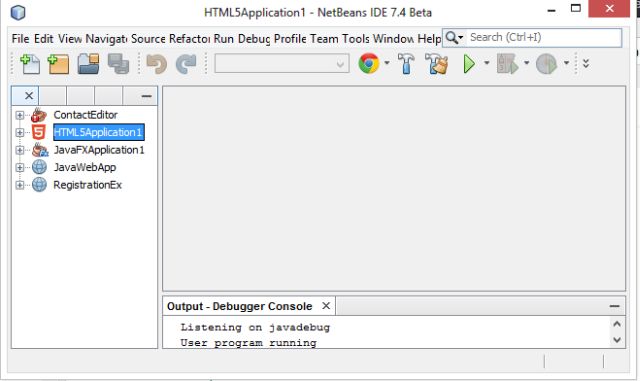The width and height of the screenshot is (640, 381).
Task: Click the RegistrationEx globe icon
Action: [x=39, y=185]
